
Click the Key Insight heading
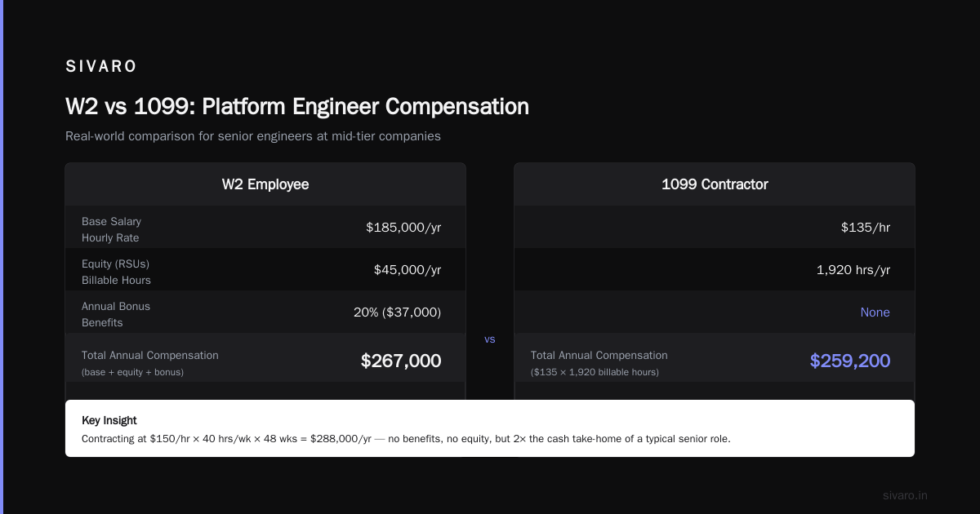tap(109, 420)
